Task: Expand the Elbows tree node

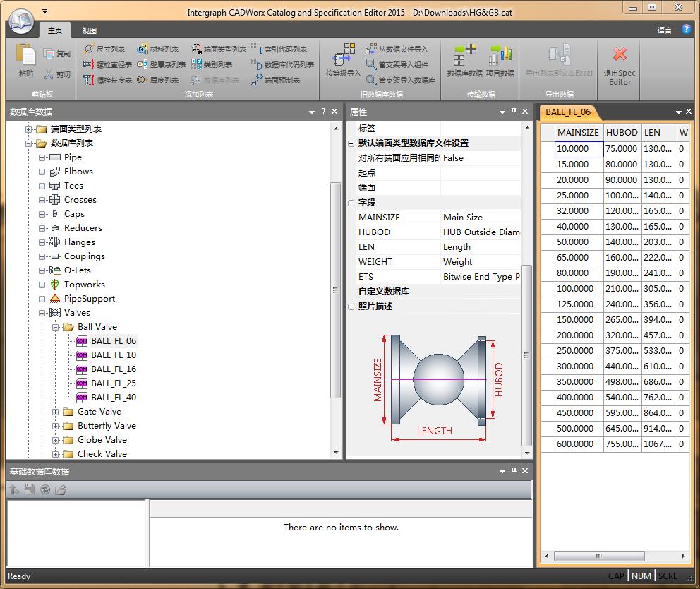Action: (x=42, y=172)
